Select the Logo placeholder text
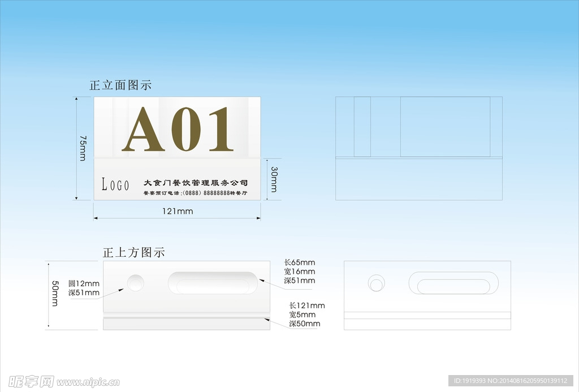Screen dimensions: 579x392 pos(115,184)
